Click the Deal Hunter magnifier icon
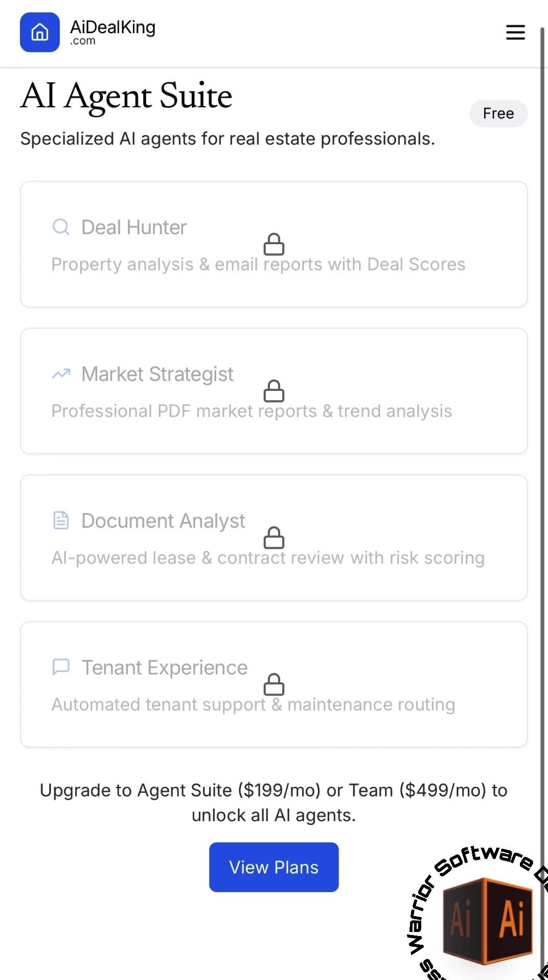The width and height of the screenshot is (548, 980). pyautogui.click(x=61, y=226)
